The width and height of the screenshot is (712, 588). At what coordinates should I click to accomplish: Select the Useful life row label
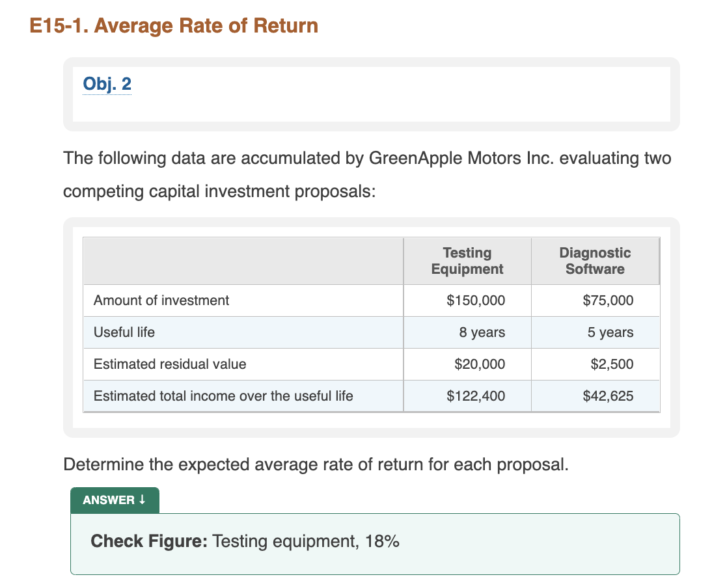tap(124, 332)
